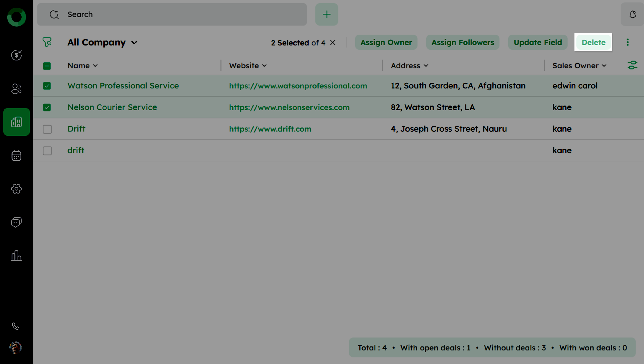Viewport: 644px width, 364px height.
Task: Open the Conversations chat icon
Action: tap(16, 222)
